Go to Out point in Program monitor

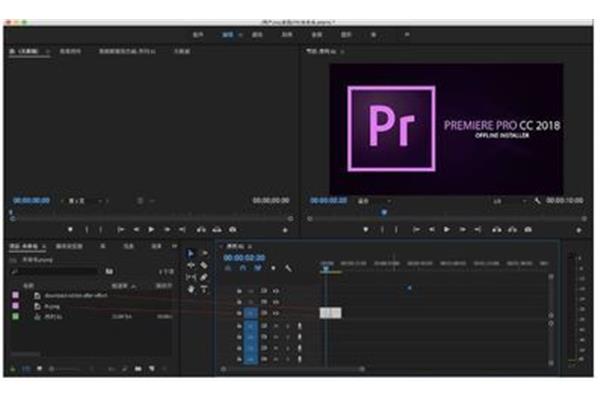coord(478,230)
